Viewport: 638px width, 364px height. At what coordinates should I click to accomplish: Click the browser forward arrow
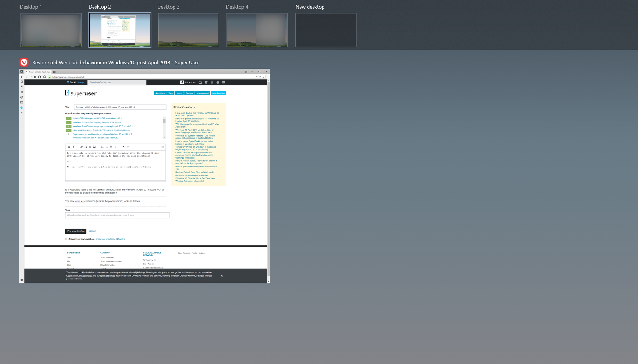point(26,77)
